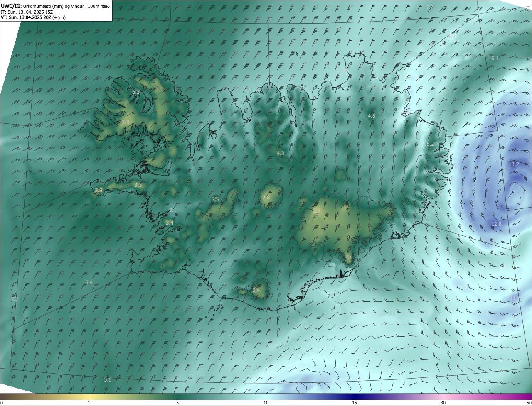Click the yellow segment of the color scale

(89, 397)
